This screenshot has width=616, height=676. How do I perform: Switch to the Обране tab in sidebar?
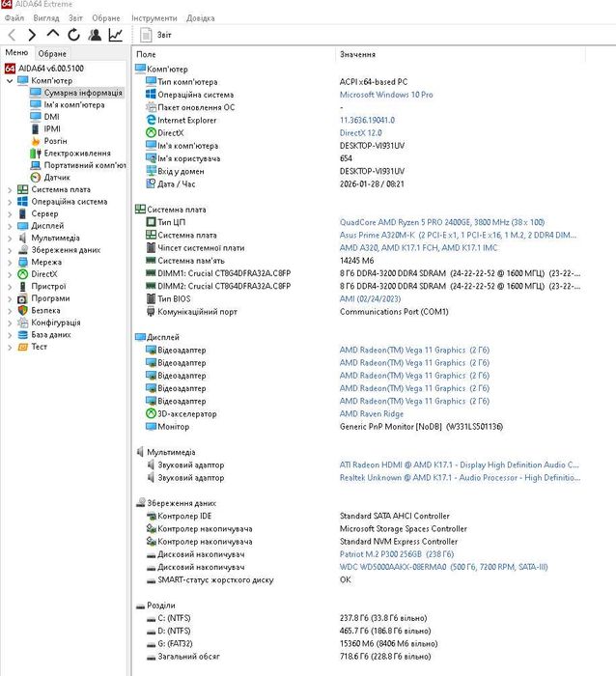click(52, 53)
